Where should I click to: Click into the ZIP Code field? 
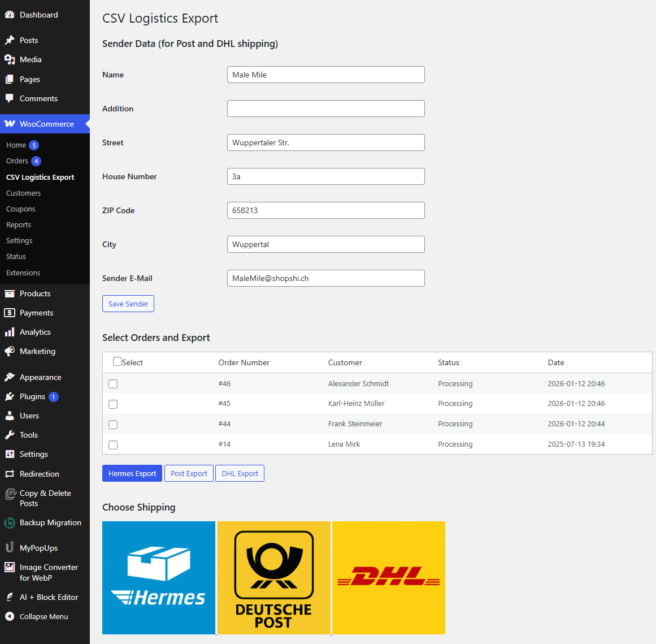pos(326,210)
